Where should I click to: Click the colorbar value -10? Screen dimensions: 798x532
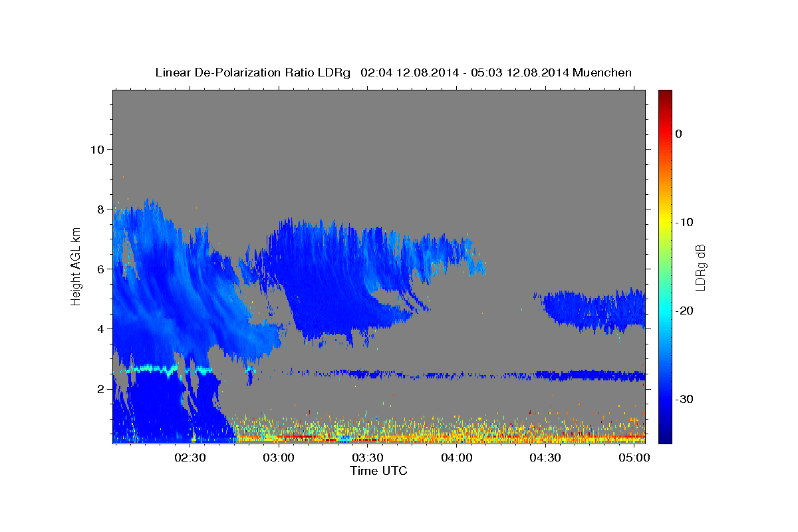click(685, 222)
